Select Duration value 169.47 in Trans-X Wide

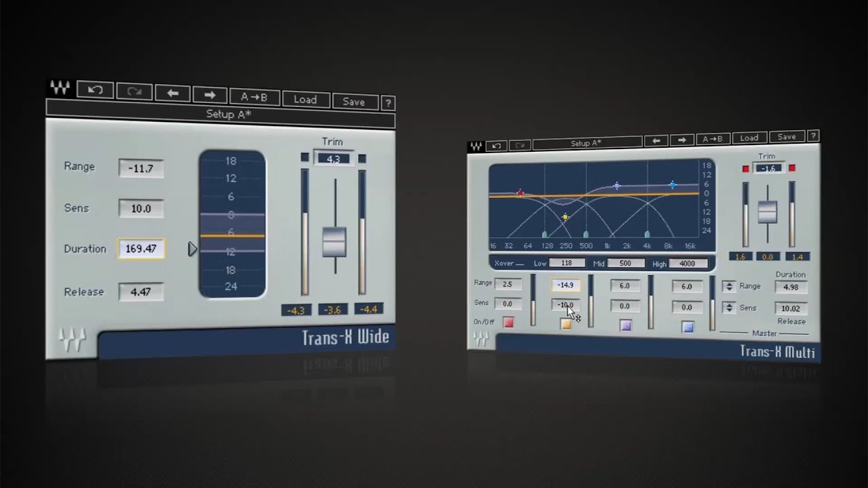141,249
